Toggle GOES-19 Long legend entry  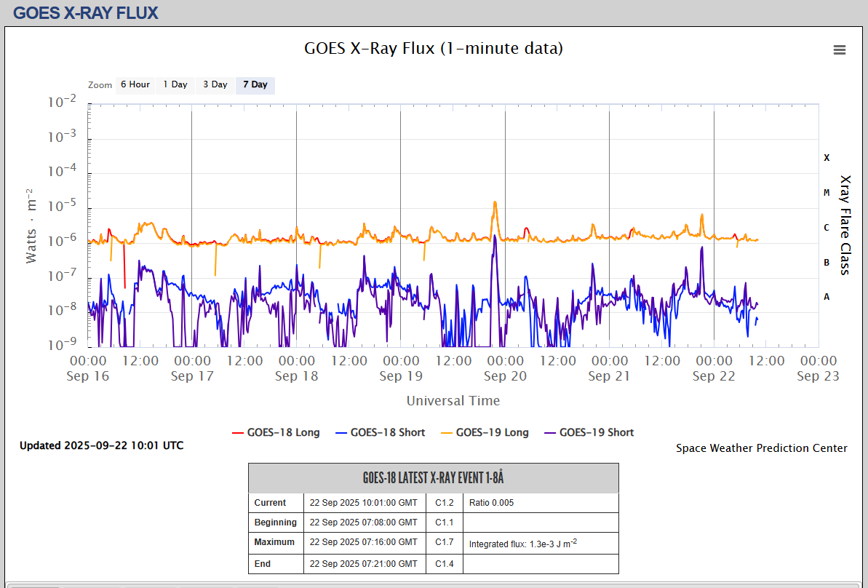click(485, 432)
